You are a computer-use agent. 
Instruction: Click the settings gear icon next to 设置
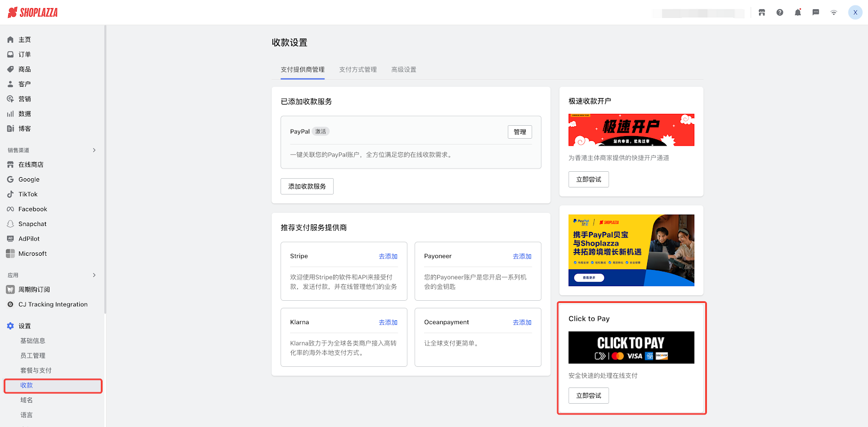[x=10, y=326]
